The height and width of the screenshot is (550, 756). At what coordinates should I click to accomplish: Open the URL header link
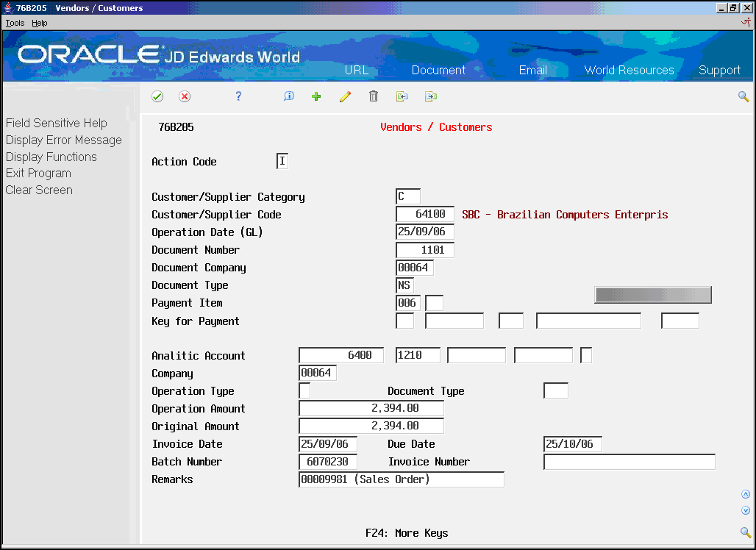click(356, 70)
